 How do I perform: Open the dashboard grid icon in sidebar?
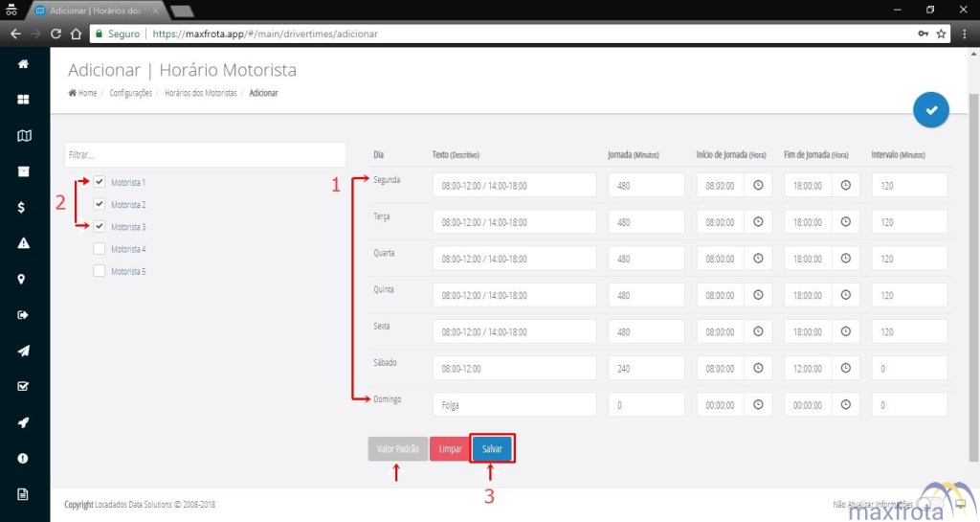(x=24, y=100)
